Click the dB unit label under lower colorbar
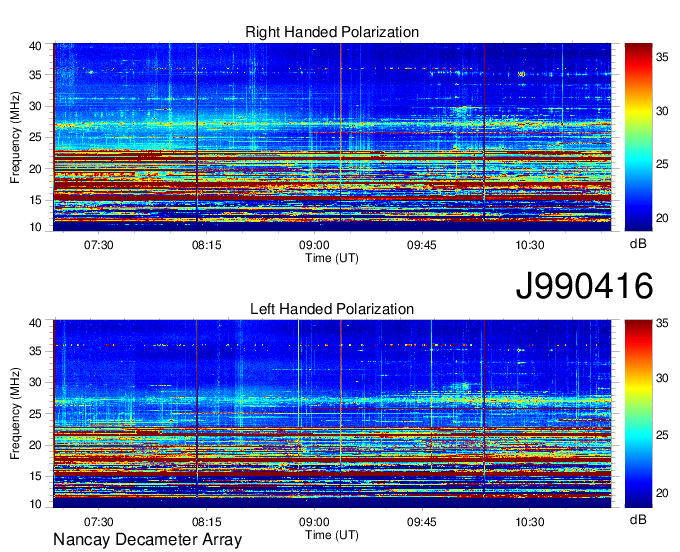 click(x=638, y=520)
